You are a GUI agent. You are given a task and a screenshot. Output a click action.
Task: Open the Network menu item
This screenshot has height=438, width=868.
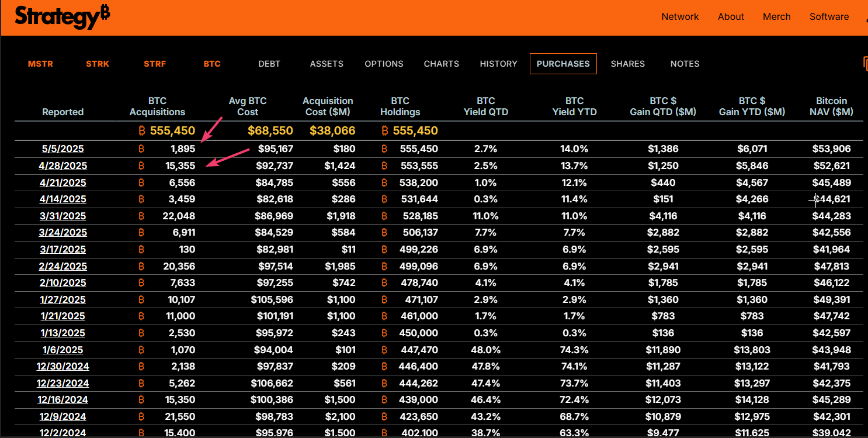[680, 16]
